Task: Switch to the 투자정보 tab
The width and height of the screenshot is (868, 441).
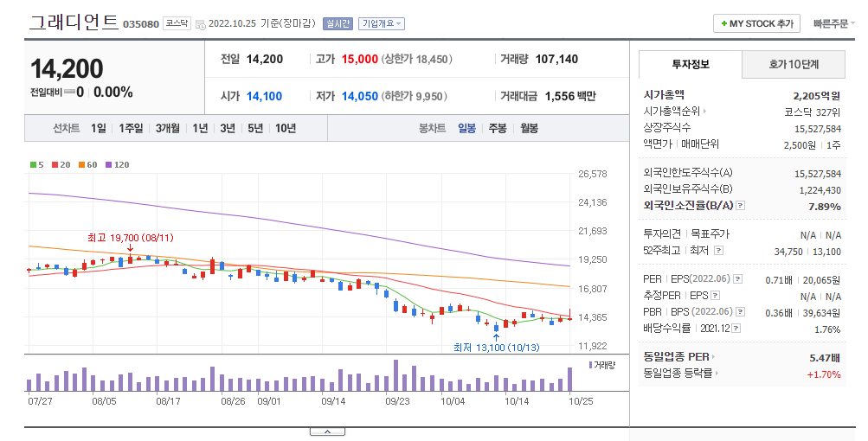Action: pos(691,64)
